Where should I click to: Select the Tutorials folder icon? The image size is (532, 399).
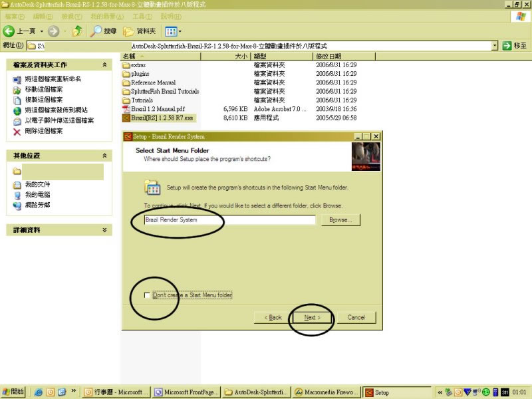click(x=126, y=100)
